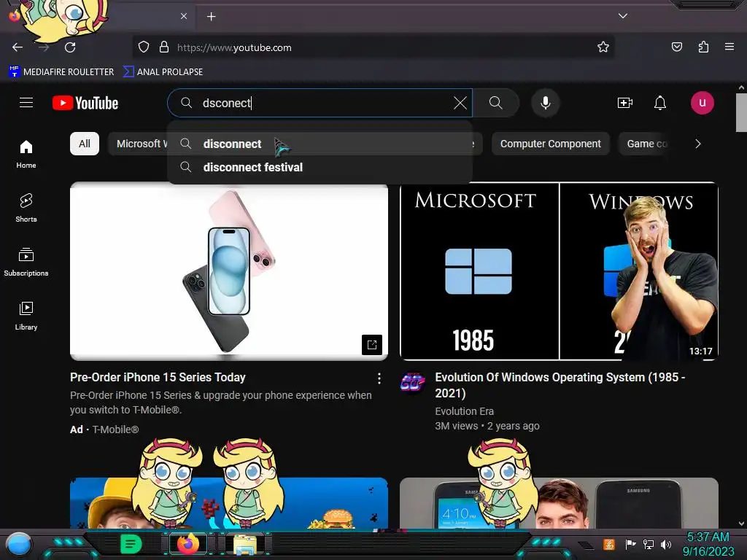Open the Firefox application menu
The height and width of the screenshot is (560, 747).
click(x=729, y=47)
